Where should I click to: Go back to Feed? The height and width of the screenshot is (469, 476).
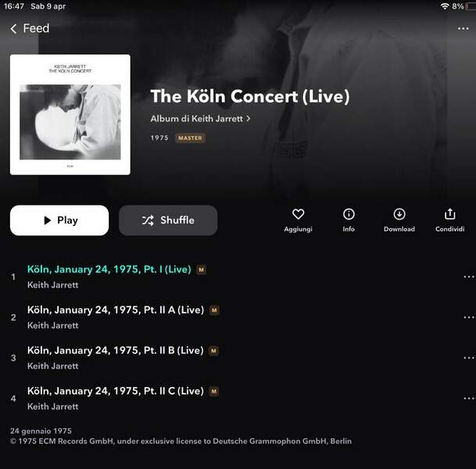click(30, 29)
